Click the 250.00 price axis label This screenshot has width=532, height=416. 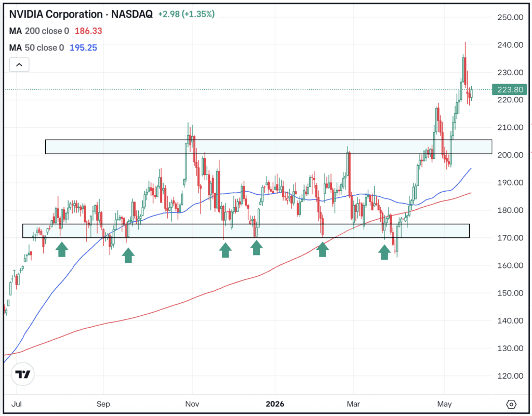(x=510, y=17)
